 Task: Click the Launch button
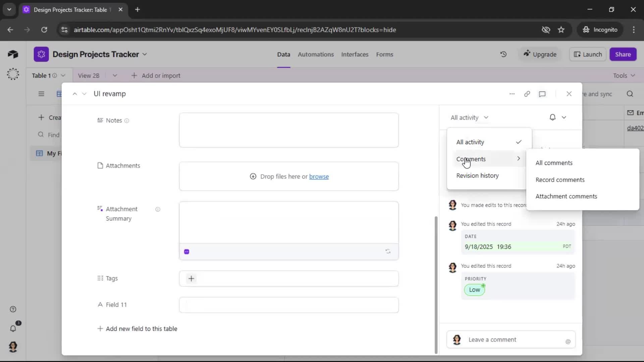(x=588, y=54)
